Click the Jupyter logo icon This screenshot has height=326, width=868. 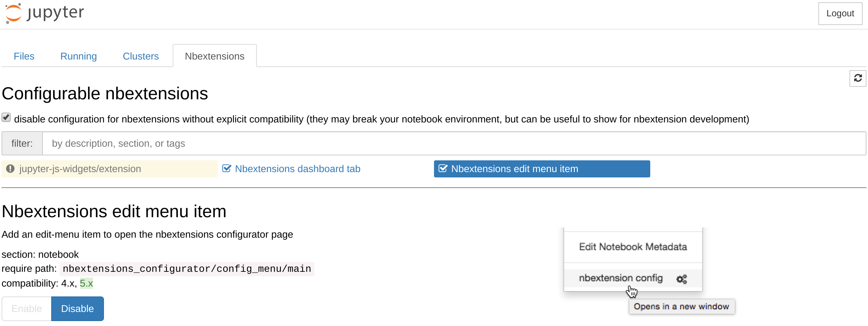point(14,13)
